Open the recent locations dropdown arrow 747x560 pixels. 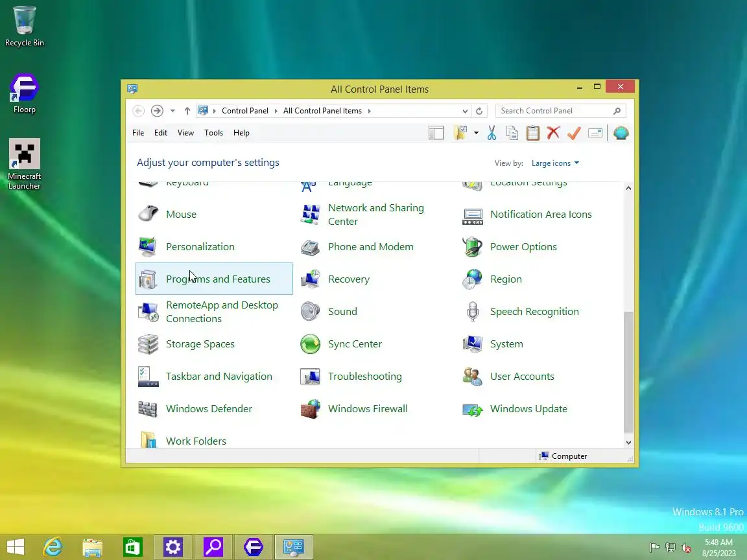(172, 111)
